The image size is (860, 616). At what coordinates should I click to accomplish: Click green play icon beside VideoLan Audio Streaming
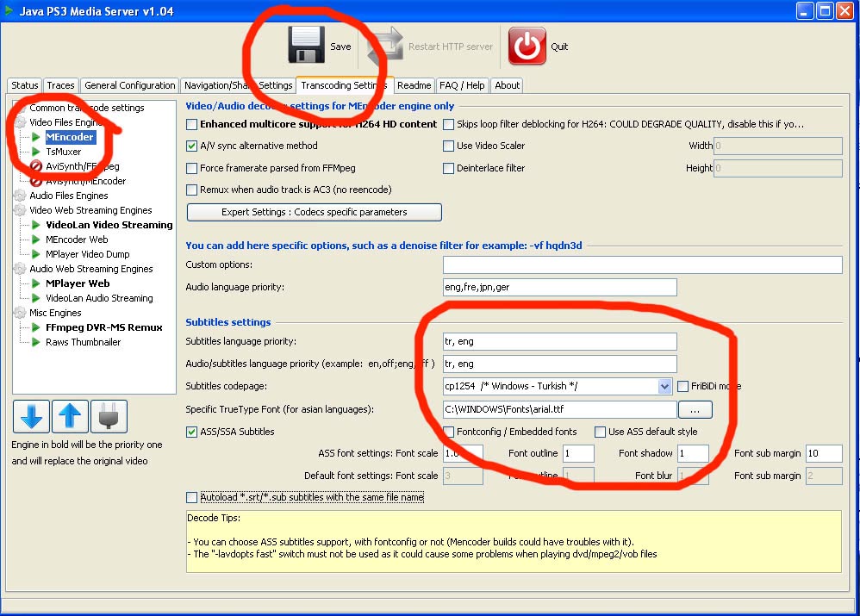[x=36, y=298]
